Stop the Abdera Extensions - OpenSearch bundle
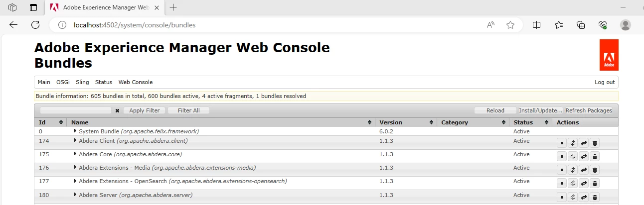Screen dimensions: 644x205 [x=562, y=183]
